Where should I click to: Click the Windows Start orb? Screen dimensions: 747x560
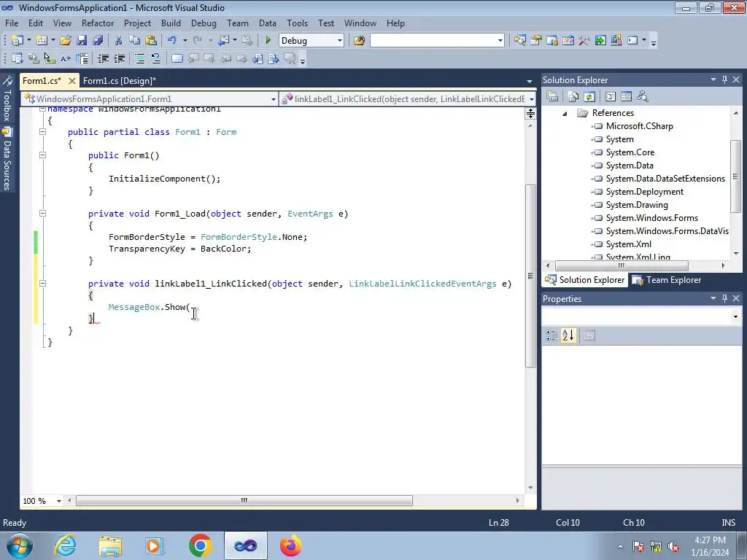[x=20, y=545]
